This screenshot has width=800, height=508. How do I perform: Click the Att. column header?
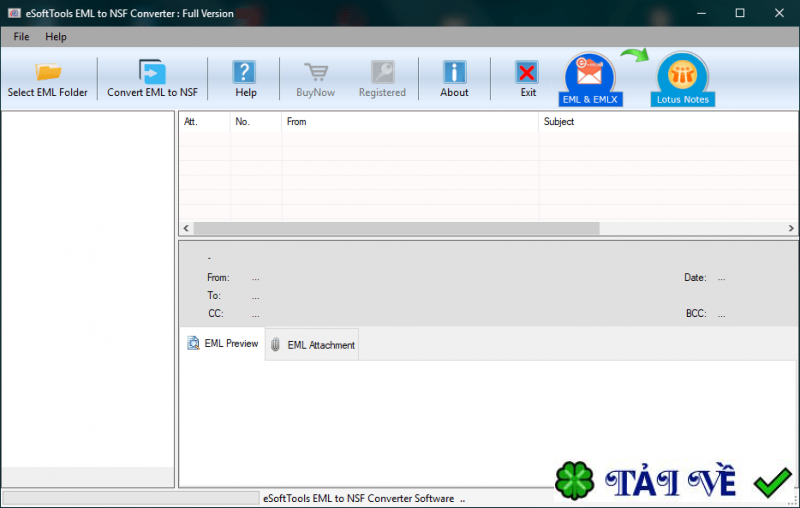204,122
